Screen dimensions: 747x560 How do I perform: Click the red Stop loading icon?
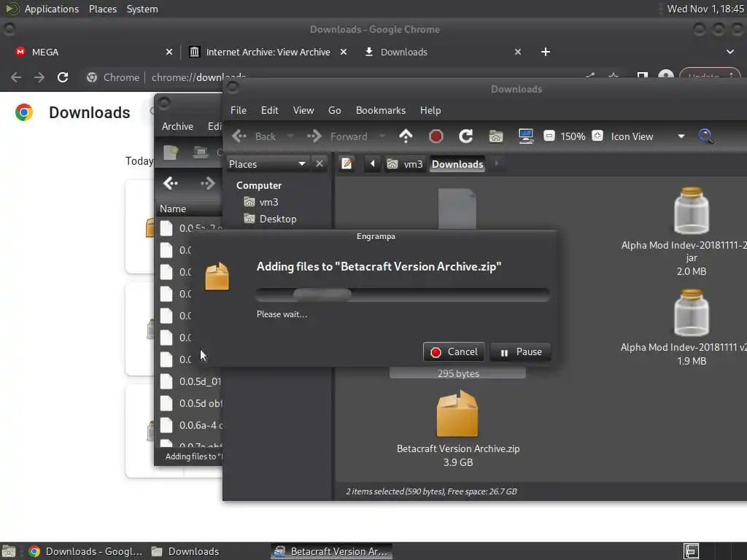click(436, 136)
